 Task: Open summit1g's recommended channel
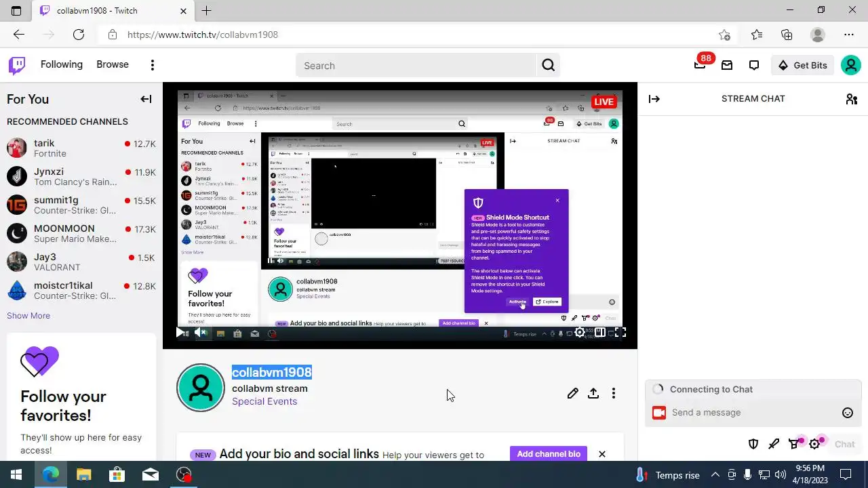[81, 205]
